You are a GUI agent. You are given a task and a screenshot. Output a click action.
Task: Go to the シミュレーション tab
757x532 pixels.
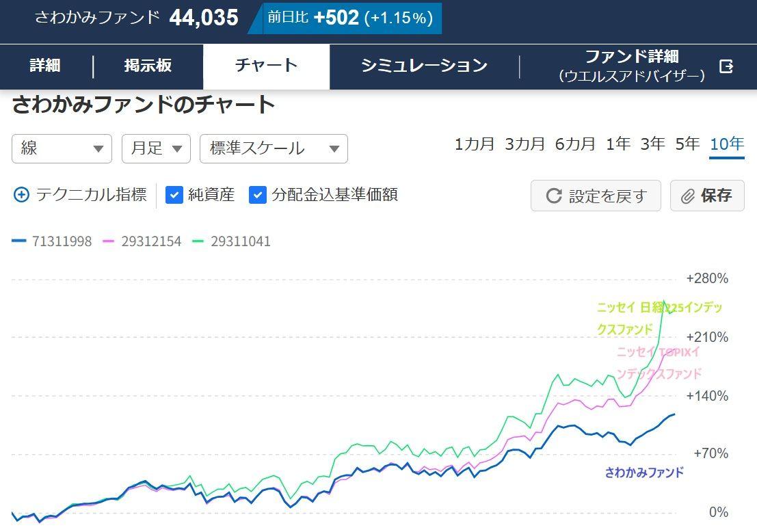pyautogui.click(x=424, y=66)
